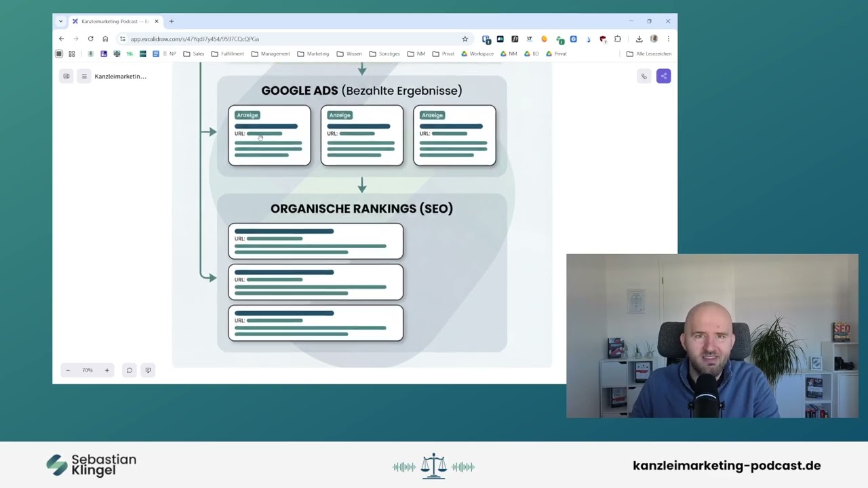Open the Alle Lesezeichen folder
Viewport: 868px width, 488px height.
649,54
